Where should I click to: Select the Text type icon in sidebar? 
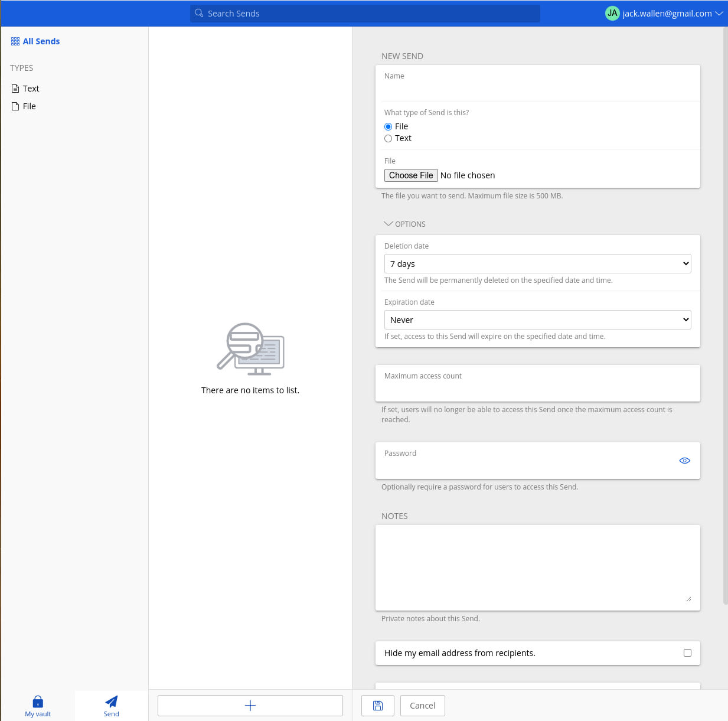(15, 88)
